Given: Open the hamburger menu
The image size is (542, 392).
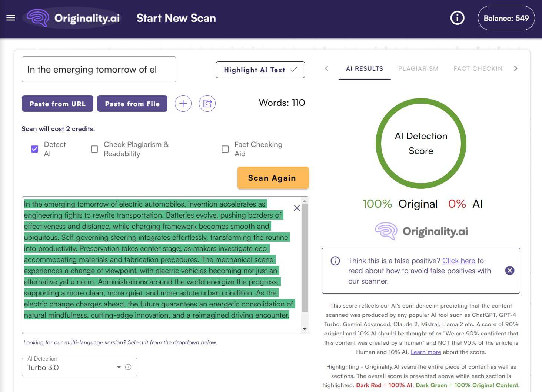Looking at the screenshot, I should coord(11,18).
